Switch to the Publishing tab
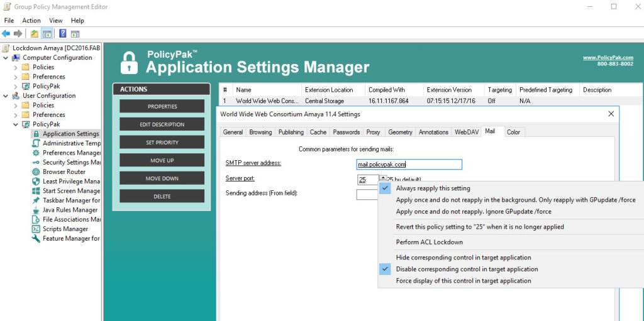 [291, 132]
